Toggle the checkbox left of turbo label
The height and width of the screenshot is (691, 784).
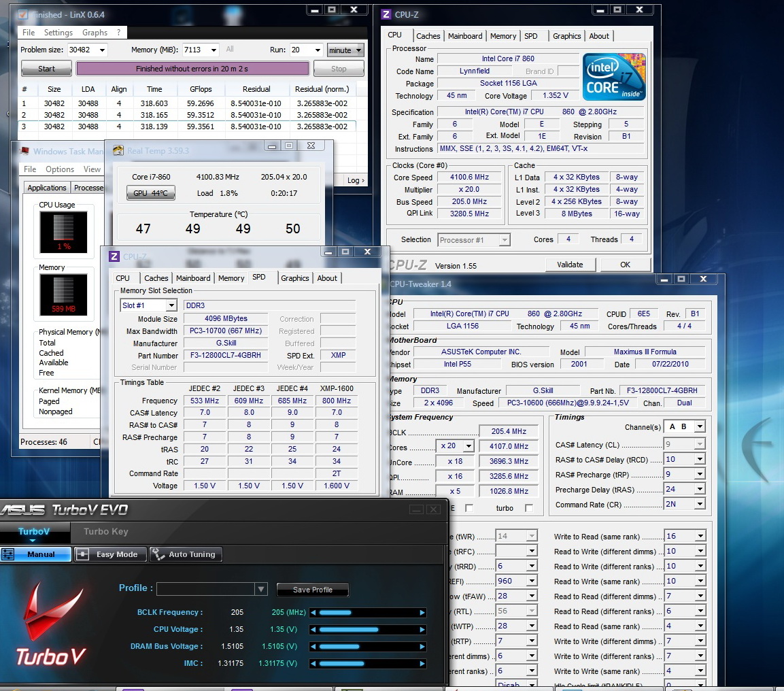click(x=469, y=508)
